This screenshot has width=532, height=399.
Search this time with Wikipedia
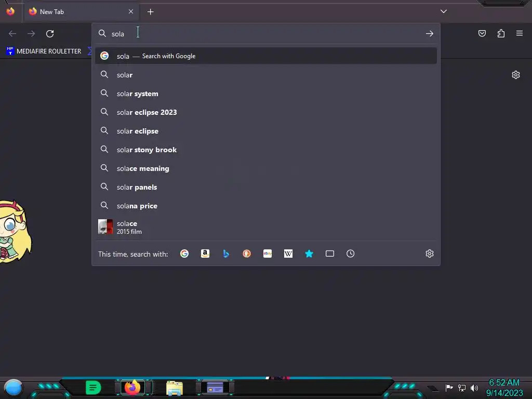pos(288,254)
